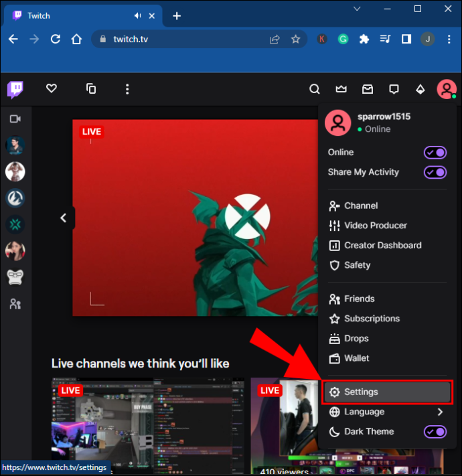The height and width of the screenshot is (476, 462).
Task: Open the red K browser extension
Action: [x=322, y=39]
